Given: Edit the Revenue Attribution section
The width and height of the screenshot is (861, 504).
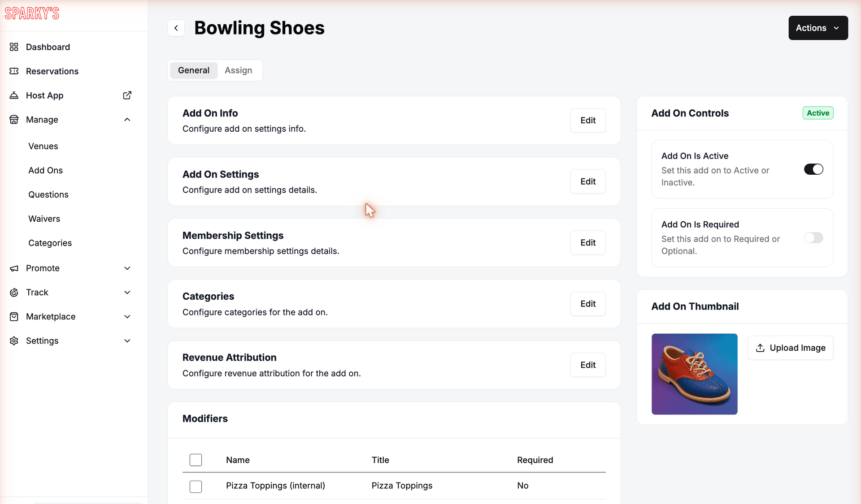Looking at the screenshot, I should pyautogui.click(x=588, y=365).
